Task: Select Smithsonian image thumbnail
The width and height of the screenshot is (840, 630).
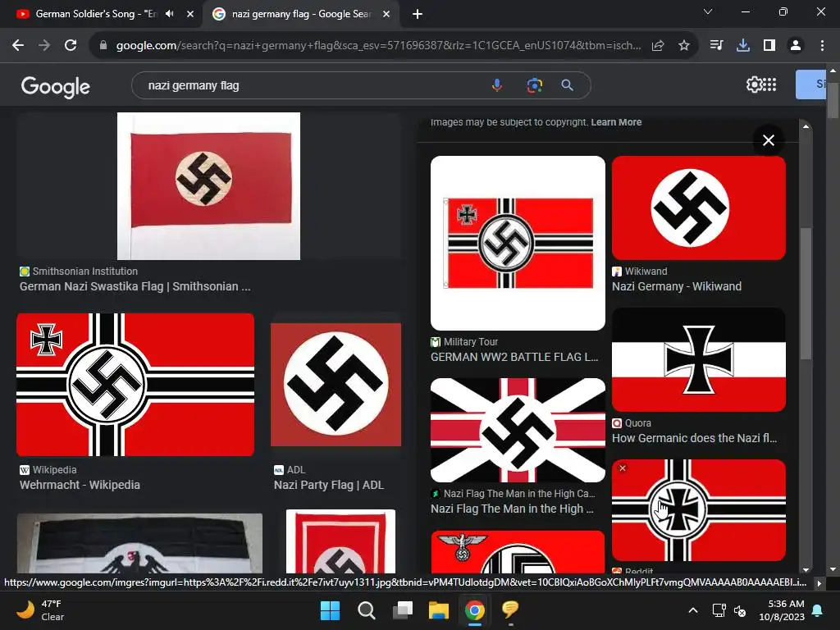Action: pos(208,186)
